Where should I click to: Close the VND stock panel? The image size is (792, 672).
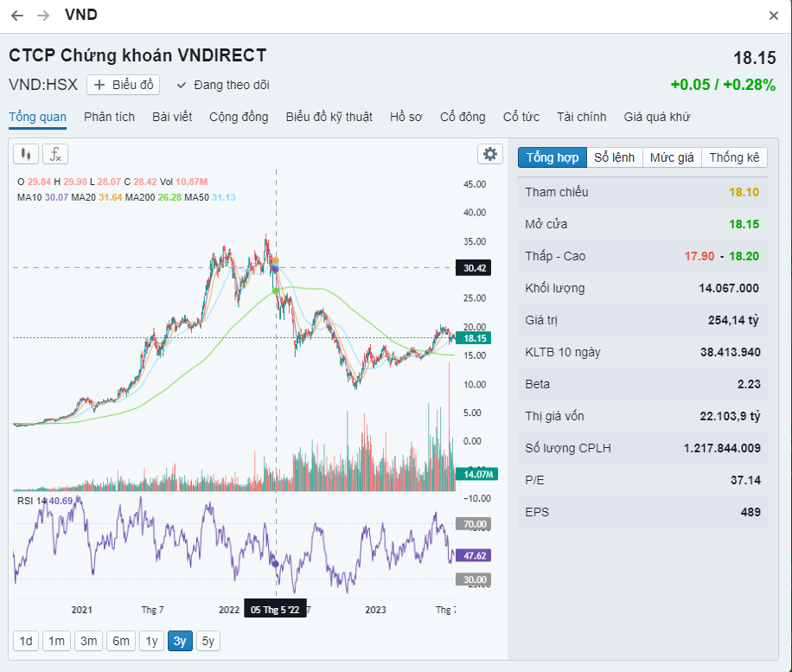(x=774, y=16)
